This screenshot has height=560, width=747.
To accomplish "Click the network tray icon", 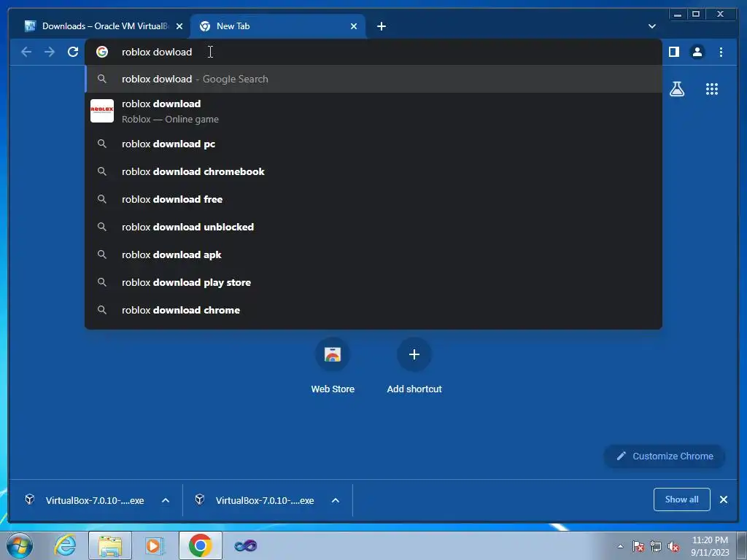I will click(x=656, y=546).
